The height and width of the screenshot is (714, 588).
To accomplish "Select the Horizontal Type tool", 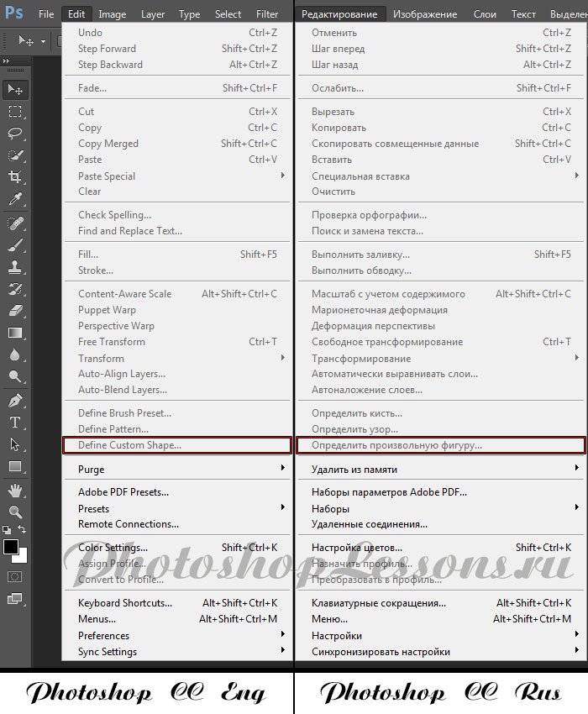I will tap(15, 422).
